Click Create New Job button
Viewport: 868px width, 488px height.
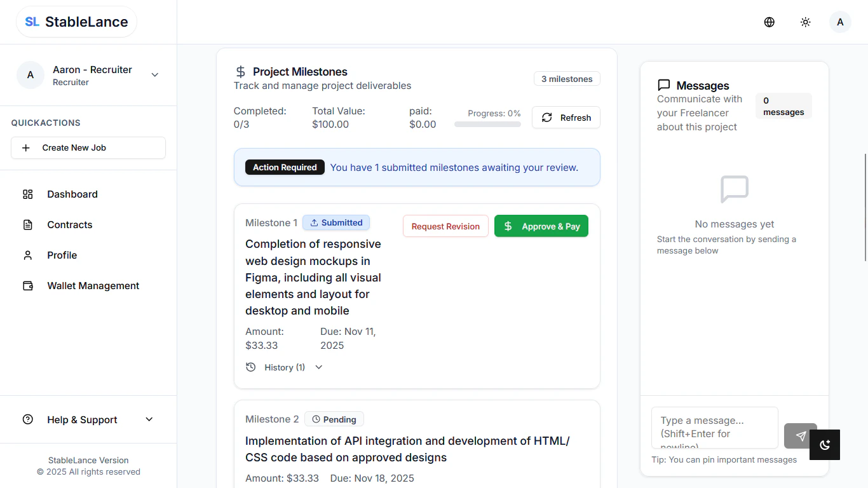point(88,147)
